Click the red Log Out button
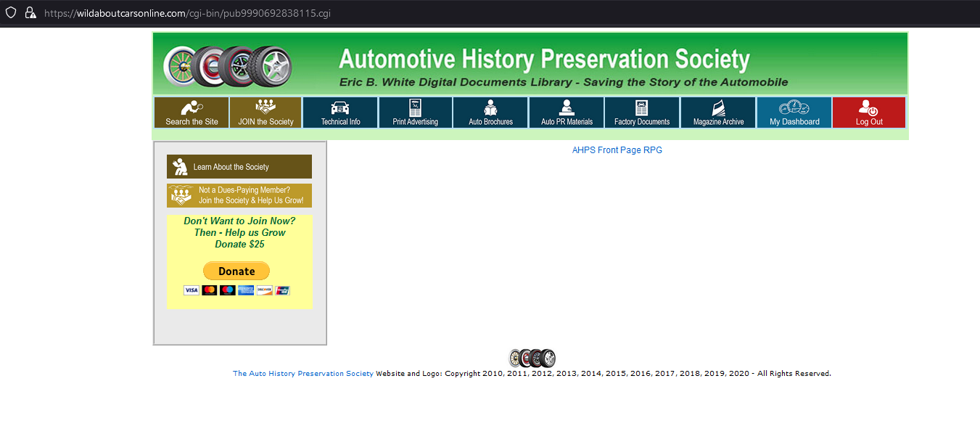The image size is (980, 442). pyautogui.click(x=869, y=112)
